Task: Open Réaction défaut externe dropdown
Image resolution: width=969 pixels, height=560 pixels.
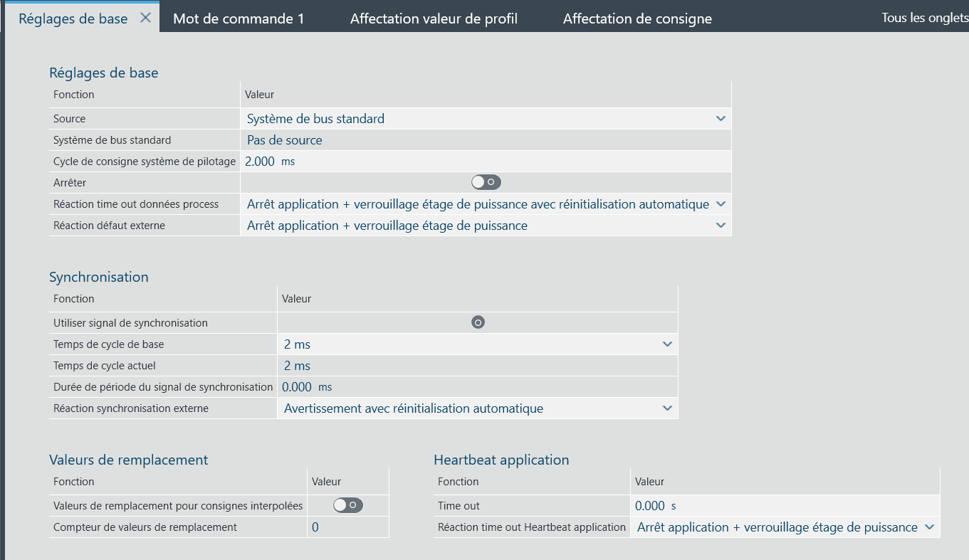Action: click(x=721, y=226)
